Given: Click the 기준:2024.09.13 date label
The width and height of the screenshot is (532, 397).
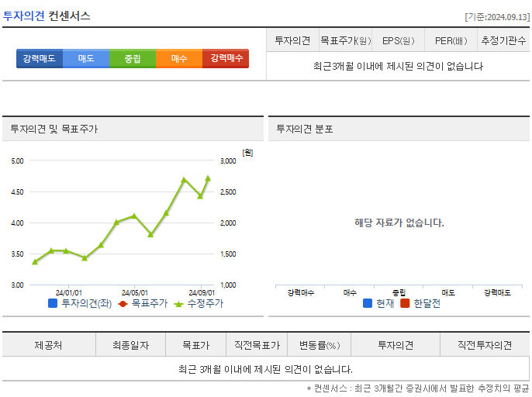Looking at the screenshot, I should (x=497, y=17).
